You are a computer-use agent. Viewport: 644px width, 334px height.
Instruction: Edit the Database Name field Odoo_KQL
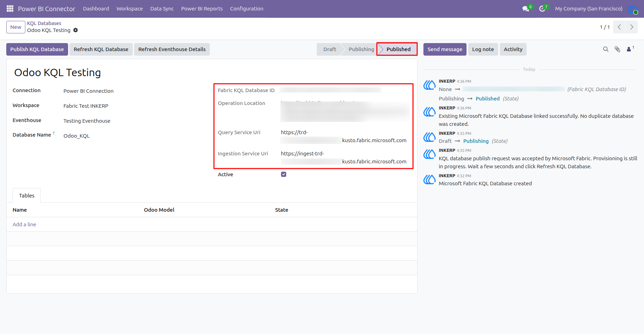[x=132, y=136]
